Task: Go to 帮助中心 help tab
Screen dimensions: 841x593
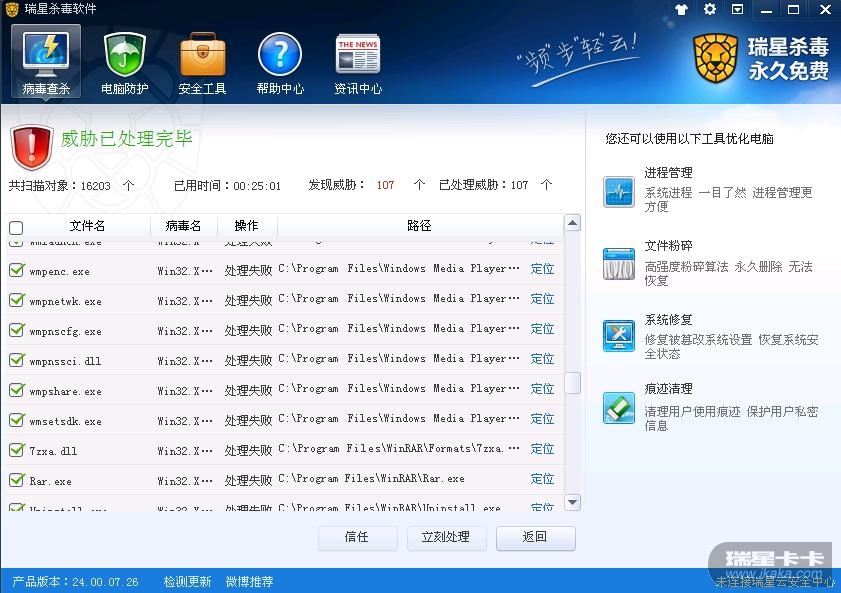Action: point(280,63)
